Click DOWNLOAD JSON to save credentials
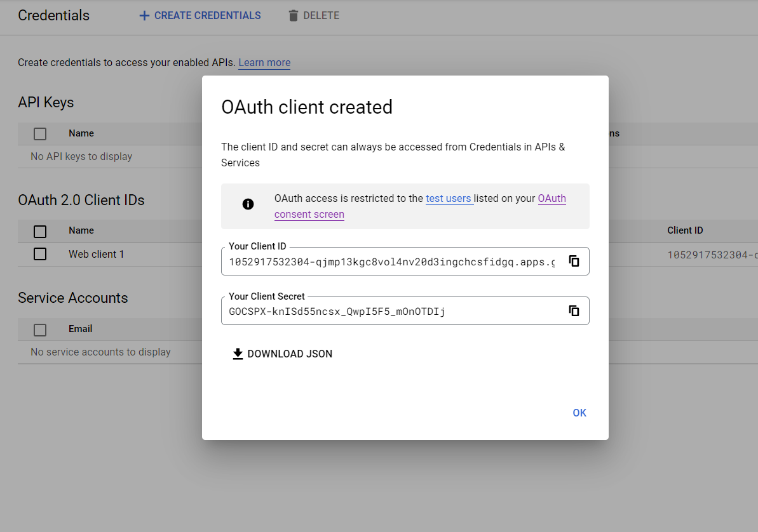Image resolution: width=758 pixels, height=532 pixels. [x=289, y=354]
